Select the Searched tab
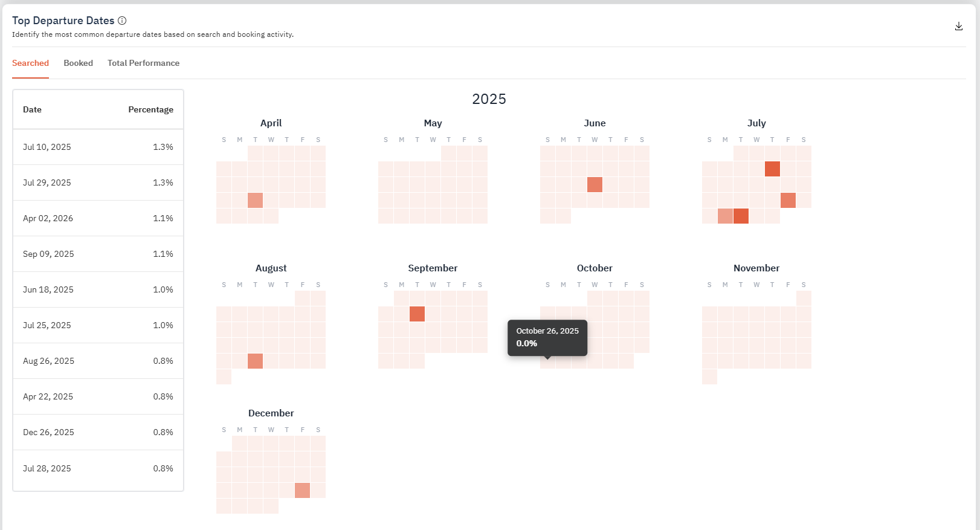 [x=30, y=63]
